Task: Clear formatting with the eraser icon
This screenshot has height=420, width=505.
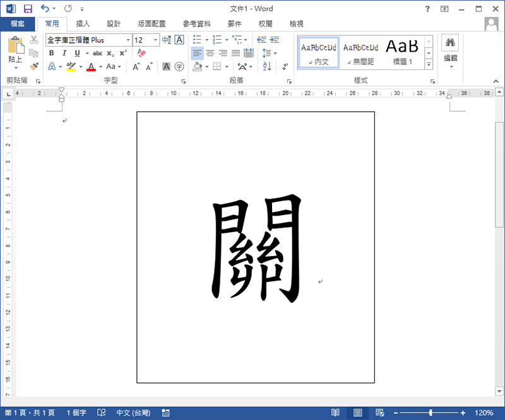Action: (x=141, y=53)
